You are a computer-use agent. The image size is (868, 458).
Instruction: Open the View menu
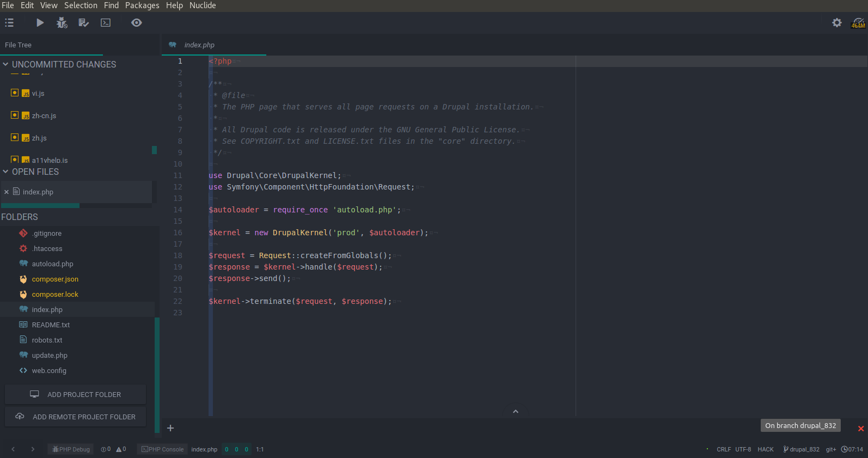(x=49, y=5)
